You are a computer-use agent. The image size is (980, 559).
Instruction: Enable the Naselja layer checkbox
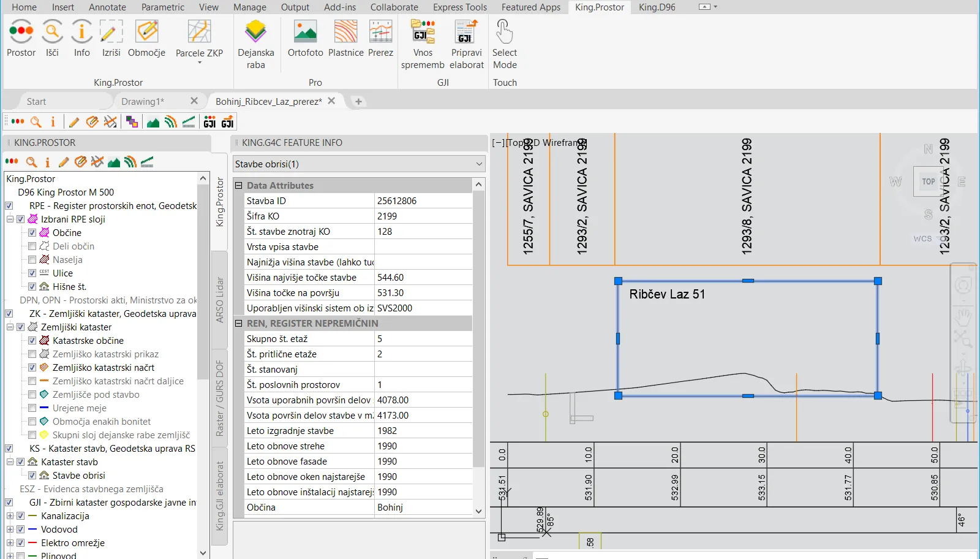pos(32,260)
